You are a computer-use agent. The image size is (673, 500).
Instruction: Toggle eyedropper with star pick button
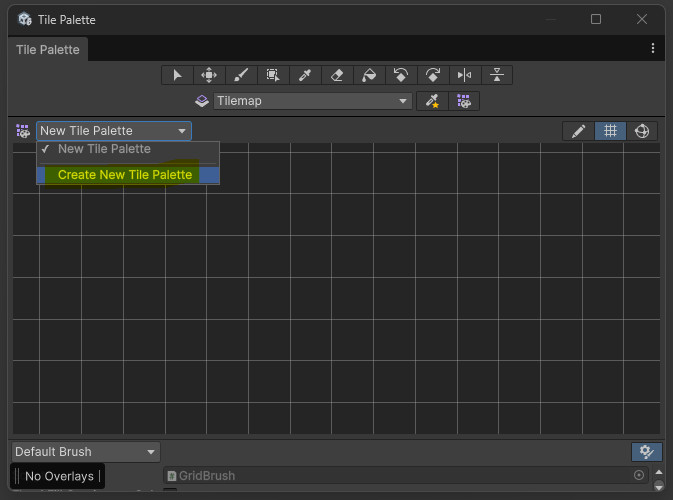(x=432, y=101)
